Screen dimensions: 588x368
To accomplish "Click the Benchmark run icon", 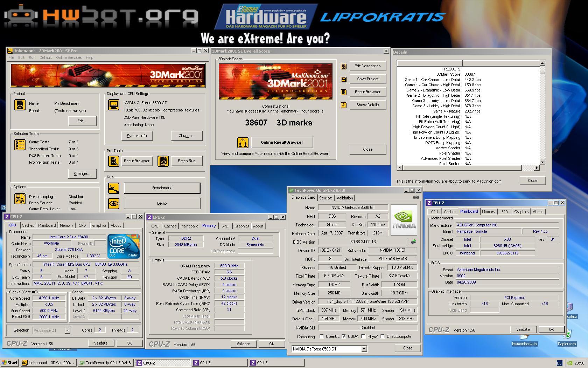I will [x=114, y=188].
